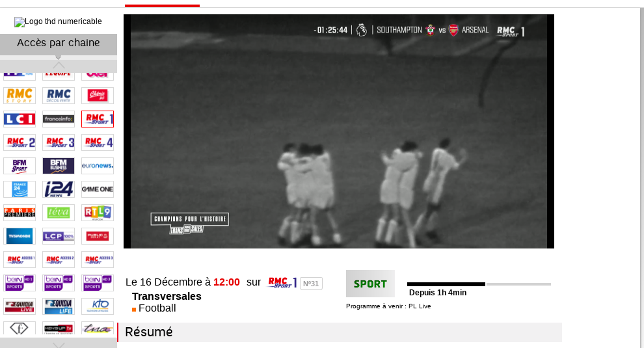Select the RMC Story channel logo

tap(20, 96)
